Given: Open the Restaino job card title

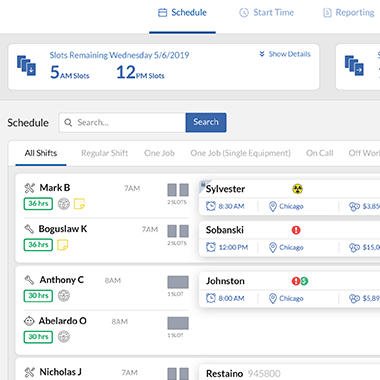Looking at the screenshot, I should click(224, 373).
